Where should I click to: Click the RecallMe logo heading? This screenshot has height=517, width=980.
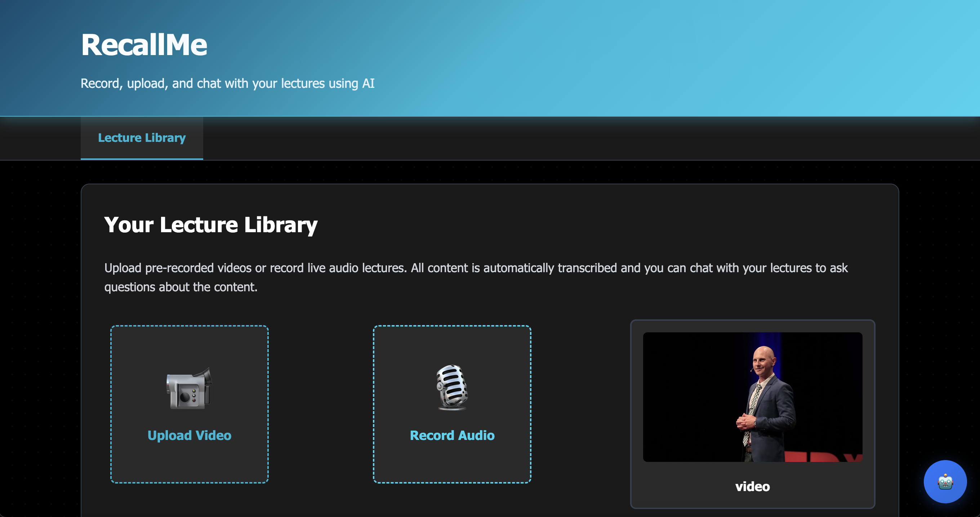(x=144, y=45)
